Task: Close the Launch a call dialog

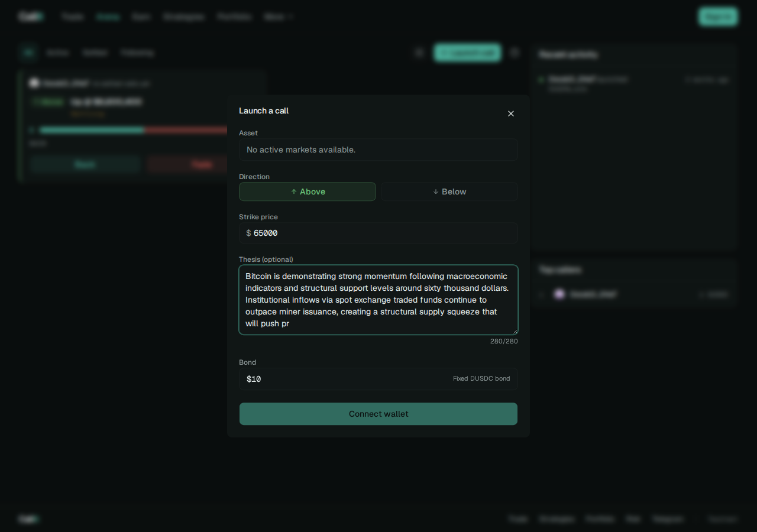Action: coord(511,113)
